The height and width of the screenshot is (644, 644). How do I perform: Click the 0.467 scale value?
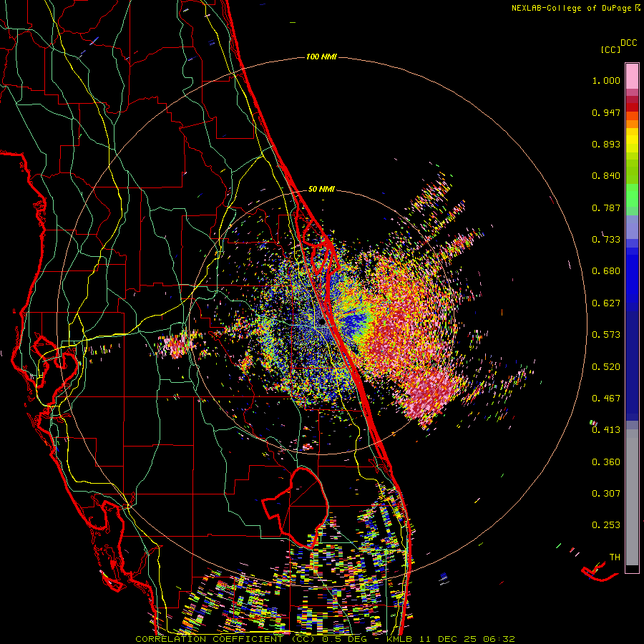coord(606,399)
